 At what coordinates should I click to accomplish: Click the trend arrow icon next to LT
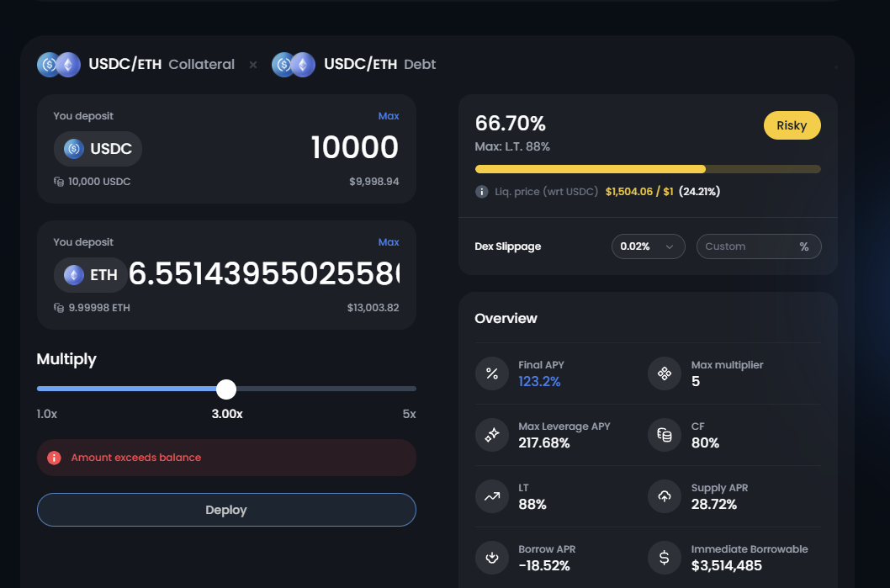pos(492,496)
